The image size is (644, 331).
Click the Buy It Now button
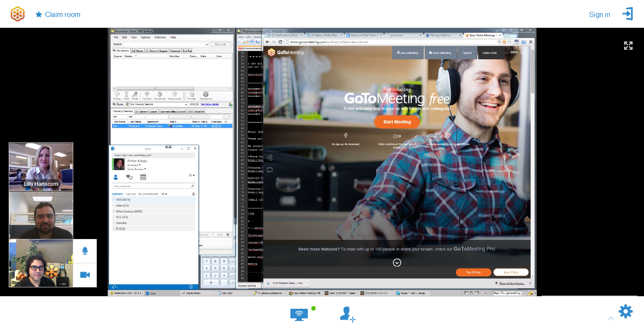511,272
